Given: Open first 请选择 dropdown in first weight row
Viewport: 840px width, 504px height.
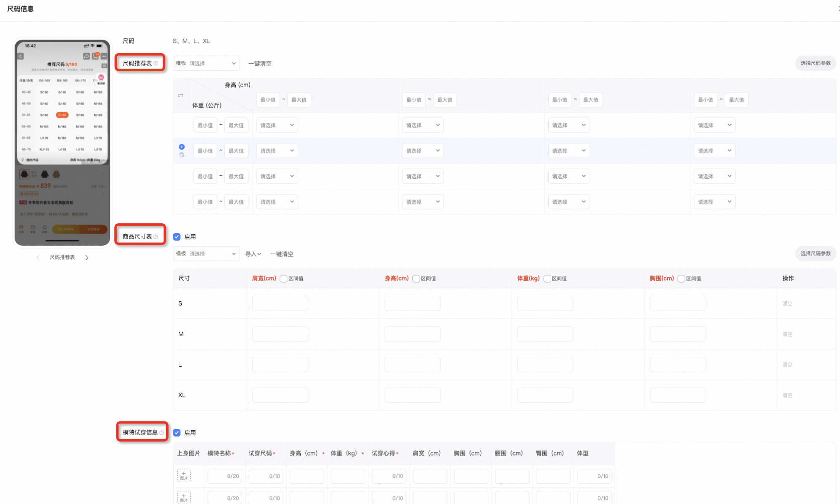Looking at the screenshot, I should coord(277,125).
